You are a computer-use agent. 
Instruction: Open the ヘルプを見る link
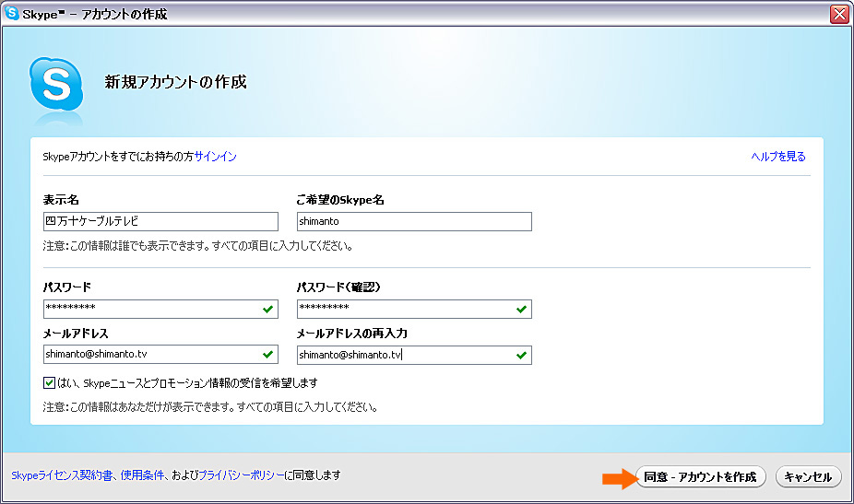pyautogui.click(x=777, y=157)
